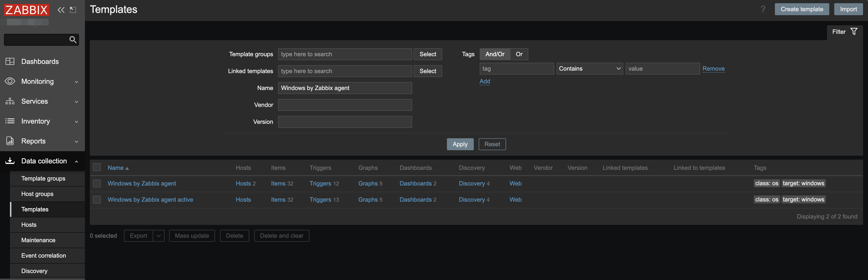868x280 pixels.
Task: Collapse the Data collection menu
Action: [x=76, y=162]
